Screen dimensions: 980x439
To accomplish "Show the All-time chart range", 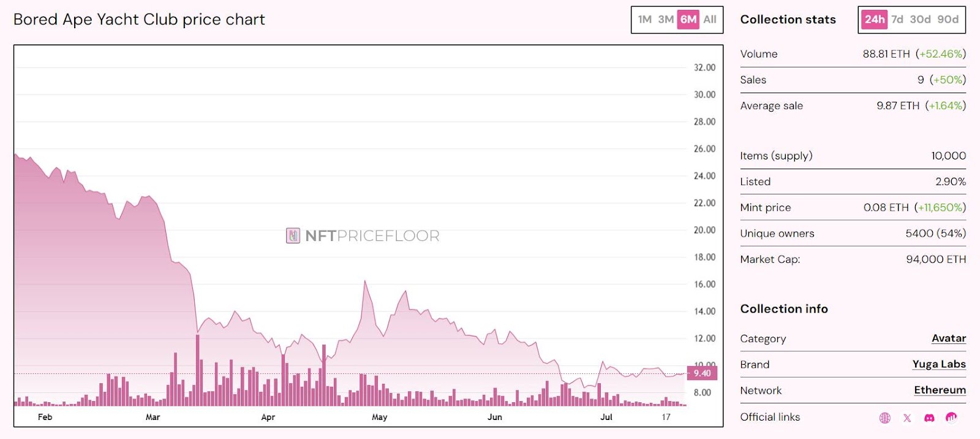I will [710, 20].
